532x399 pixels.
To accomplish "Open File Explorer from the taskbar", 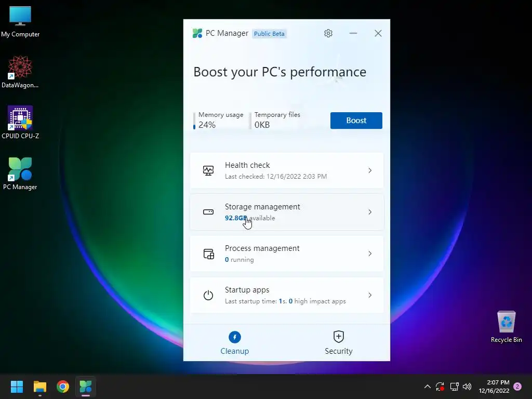I will (x=39, y=387).
